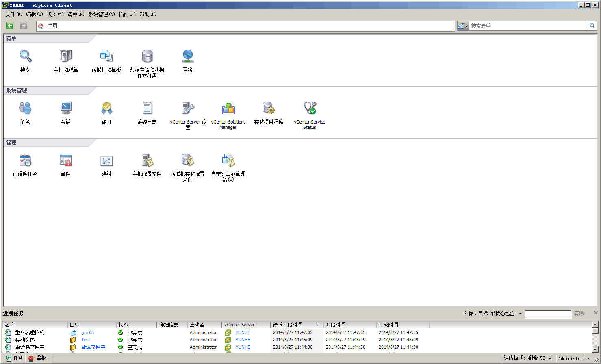The image size is (601, 364).
Task: Click the 启动者 column header
Action: coord(204,325)
